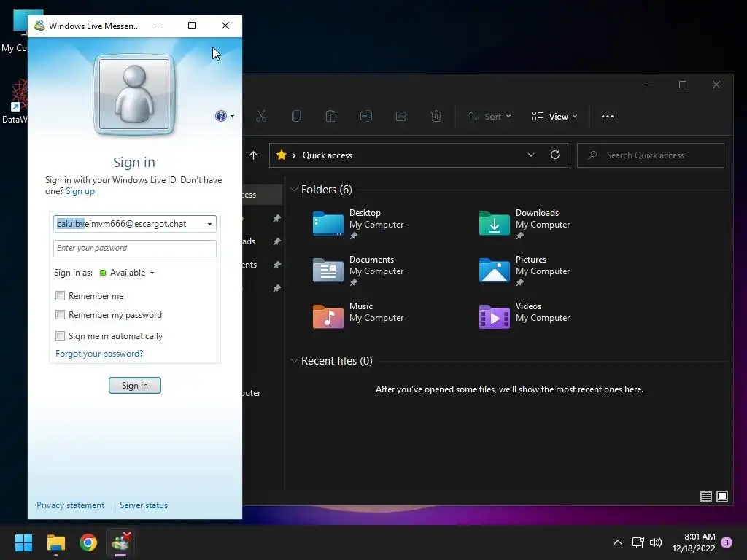Follow the Sign up link
747x560 pixels.
pos(81,191)
